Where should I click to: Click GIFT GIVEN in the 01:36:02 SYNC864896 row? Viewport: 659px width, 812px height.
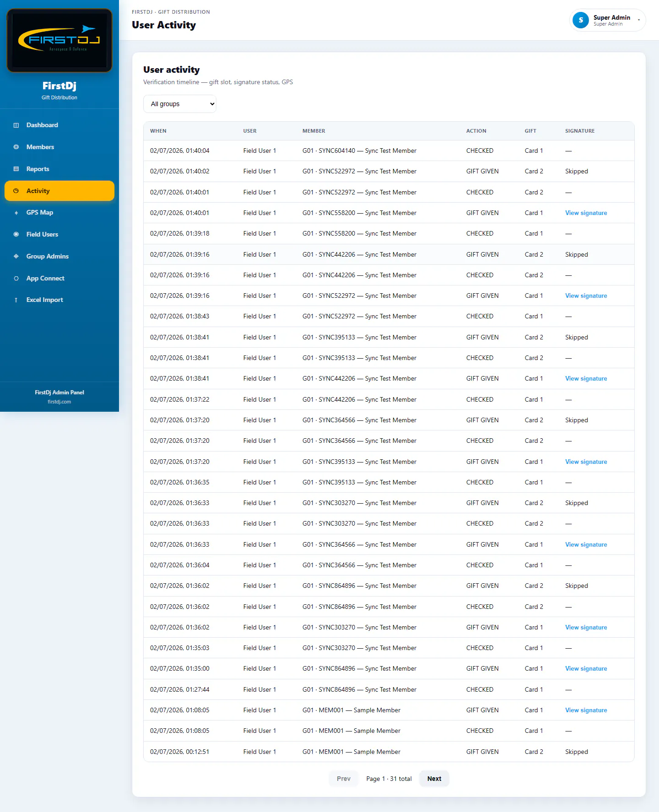[x=482, y=586]
